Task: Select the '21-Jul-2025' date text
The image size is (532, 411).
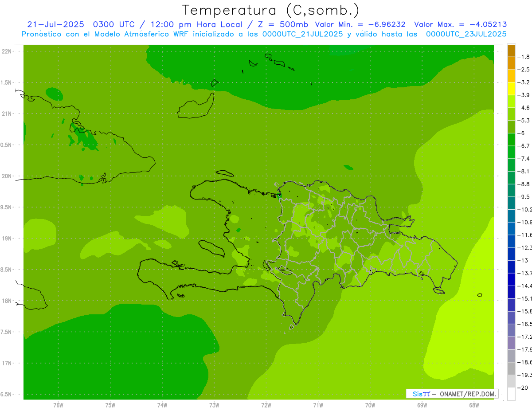Action: point(55,24)
